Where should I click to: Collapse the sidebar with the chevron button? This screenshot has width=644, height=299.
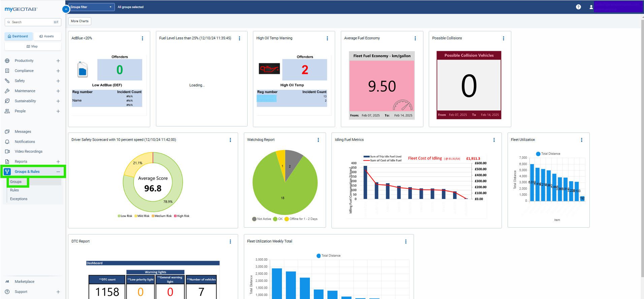[x=66, y=9]
